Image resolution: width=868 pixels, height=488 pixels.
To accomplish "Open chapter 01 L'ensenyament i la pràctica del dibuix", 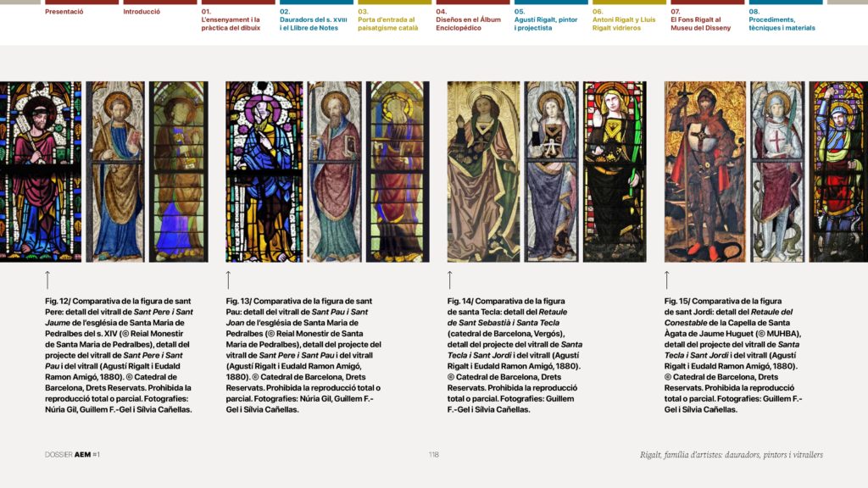I will pos(231,19).
